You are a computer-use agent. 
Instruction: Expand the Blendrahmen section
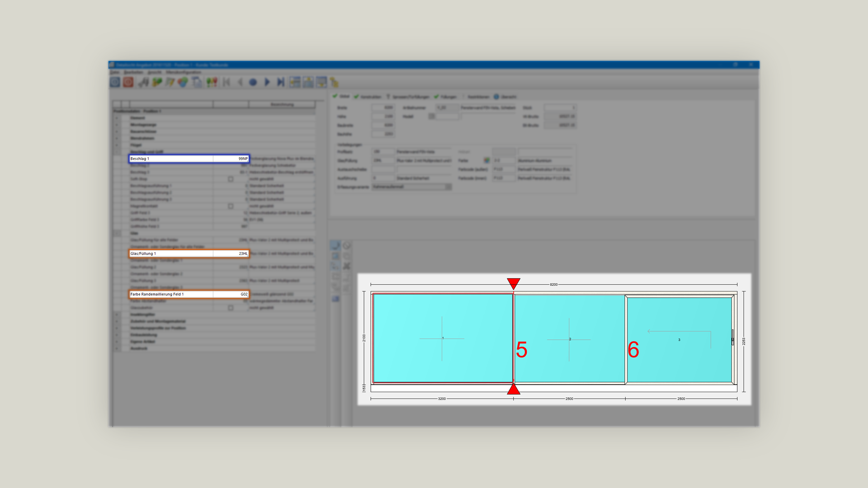click(117, 138)
